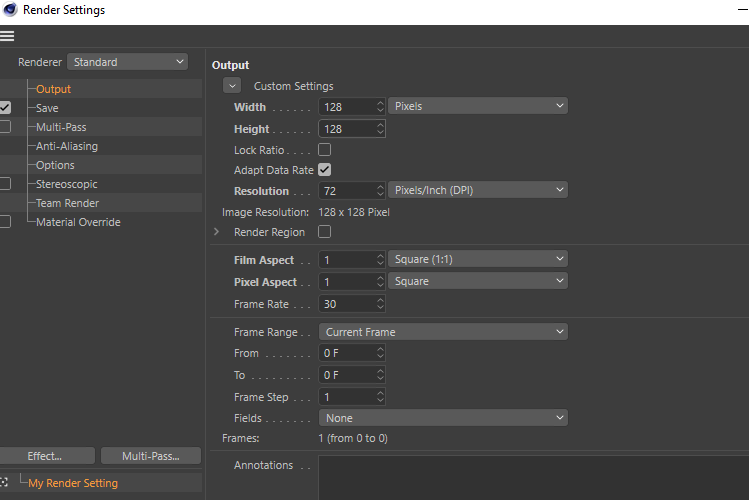
Task: Click the Effect... button
Action: pos(46,456)
